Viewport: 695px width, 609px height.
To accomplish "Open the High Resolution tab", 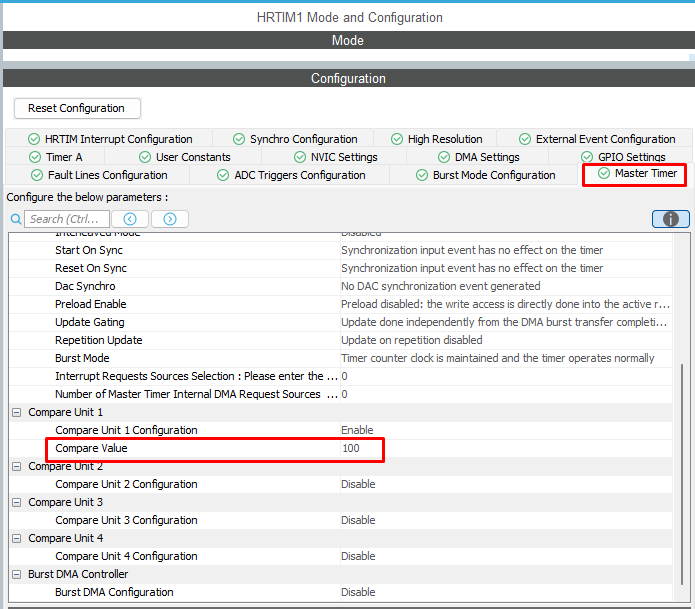I will [x=437, y=139].
